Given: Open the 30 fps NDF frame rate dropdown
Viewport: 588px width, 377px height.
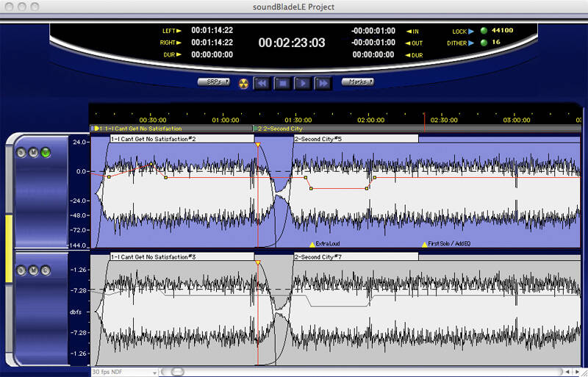Looking at the screenshot, I should point(124,372).
